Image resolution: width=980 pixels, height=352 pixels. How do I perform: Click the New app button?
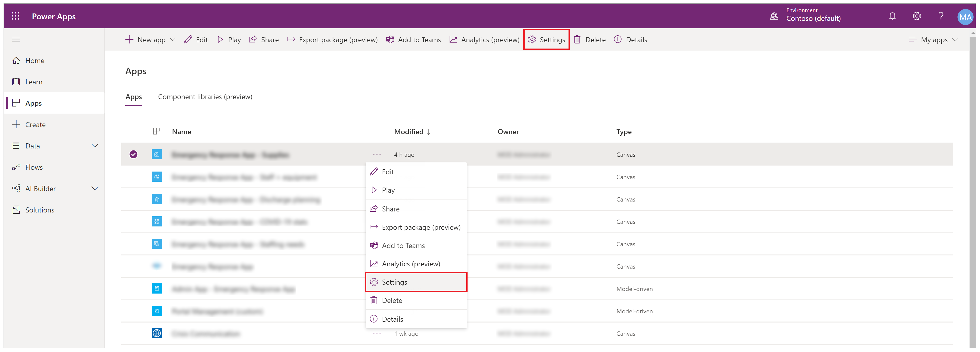coord(150,39)
